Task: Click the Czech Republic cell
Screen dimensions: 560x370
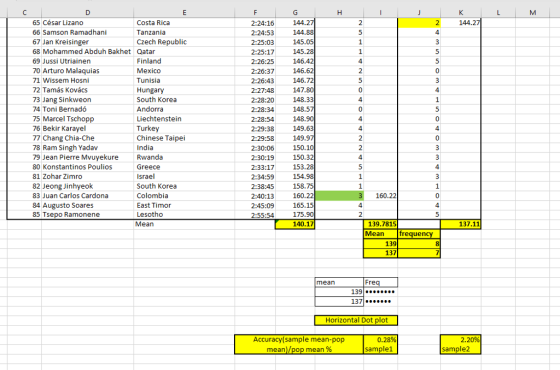Action: (x=184, y=42)
